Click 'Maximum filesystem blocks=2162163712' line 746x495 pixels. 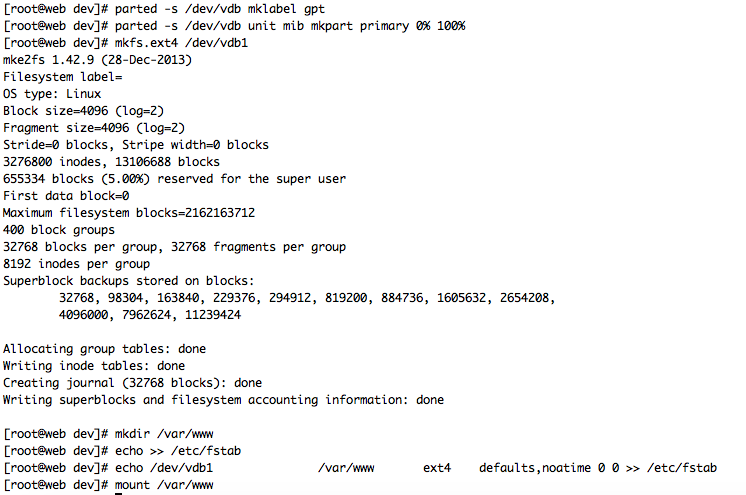tap(129, 213)
